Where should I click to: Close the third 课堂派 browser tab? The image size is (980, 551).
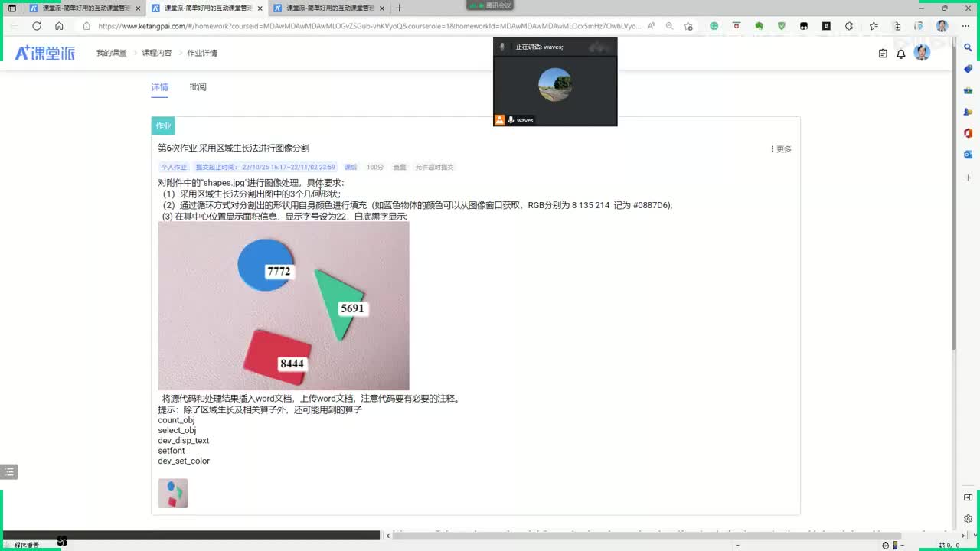[x=382, y=8]
